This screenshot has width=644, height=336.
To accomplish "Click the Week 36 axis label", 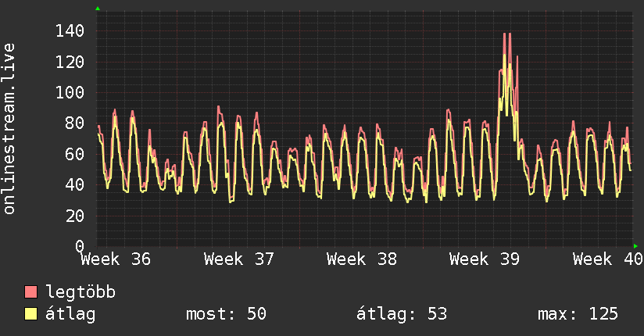I will click(x=116, y=259).
